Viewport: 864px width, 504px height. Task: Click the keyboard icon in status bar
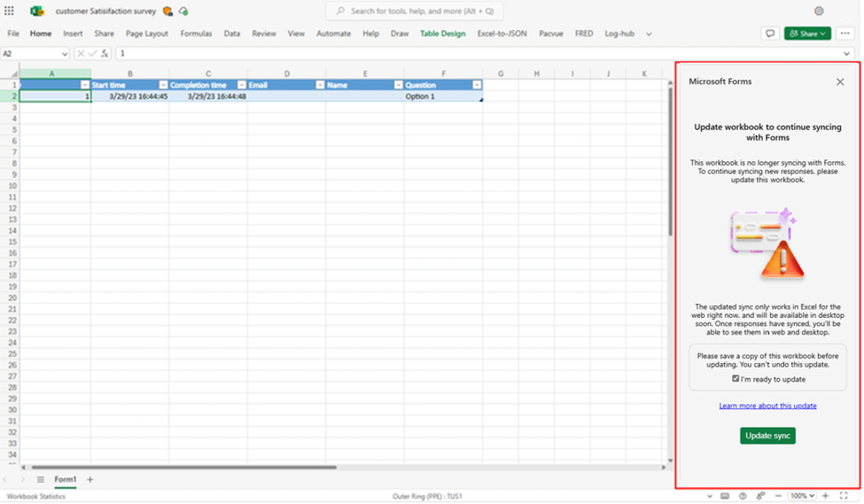point(725,496)
